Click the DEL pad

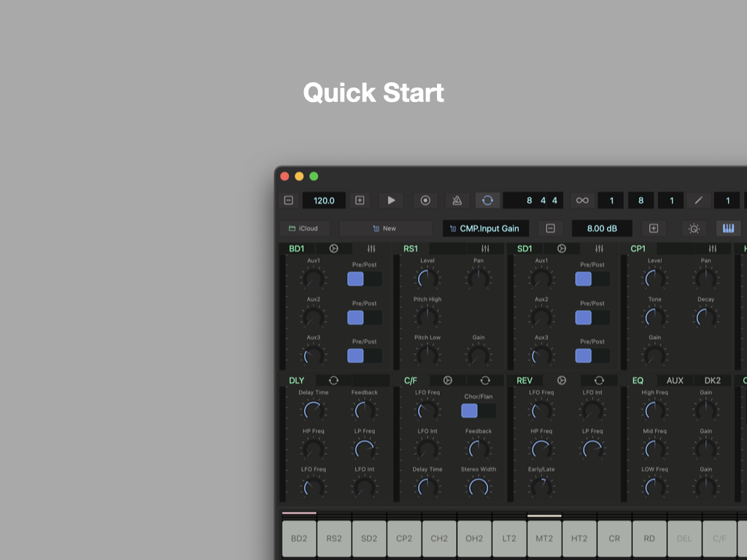684,539
